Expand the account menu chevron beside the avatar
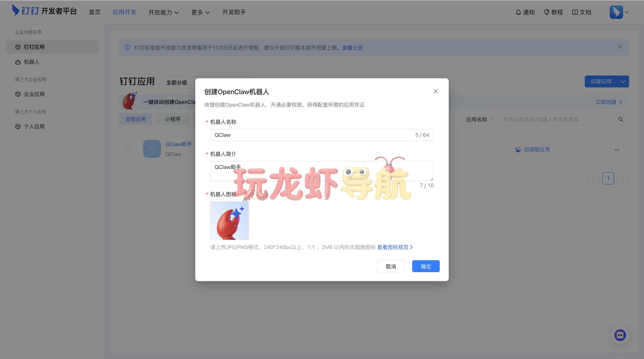This screenshot has width=644, height=359. (x=627, y=12)
